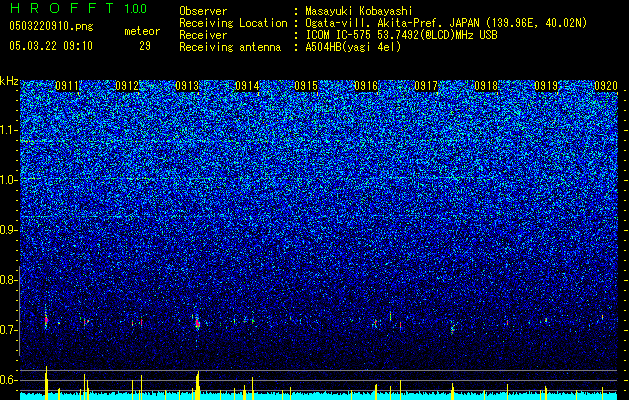Select the filename 0503220910.png
Screen dimensions: 629x400
pos(51,26)
